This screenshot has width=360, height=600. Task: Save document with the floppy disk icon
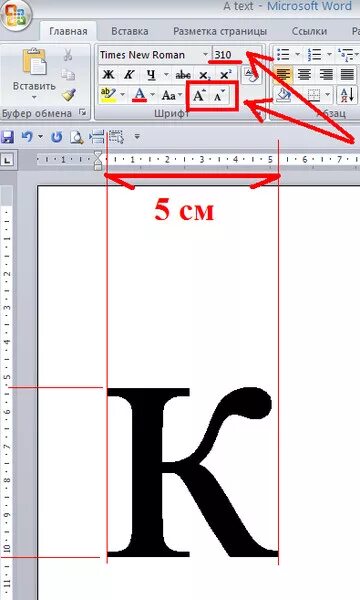(x=7, y=137)
